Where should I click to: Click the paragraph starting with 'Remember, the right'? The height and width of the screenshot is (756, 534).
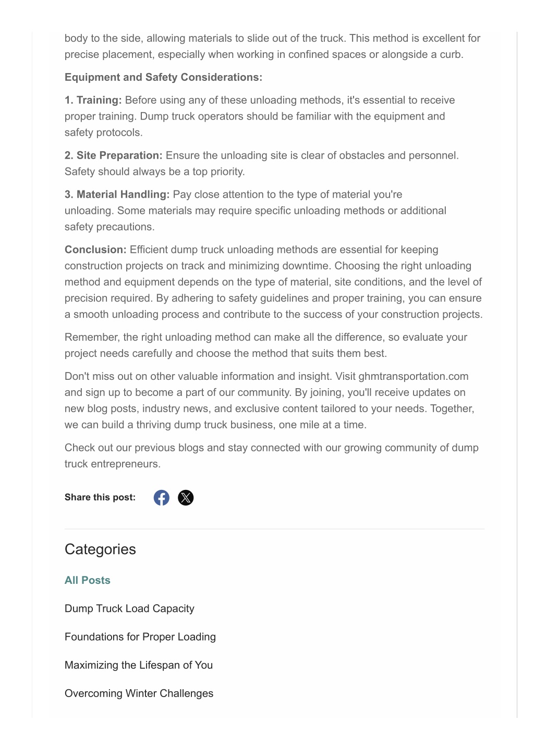(266, 345)
